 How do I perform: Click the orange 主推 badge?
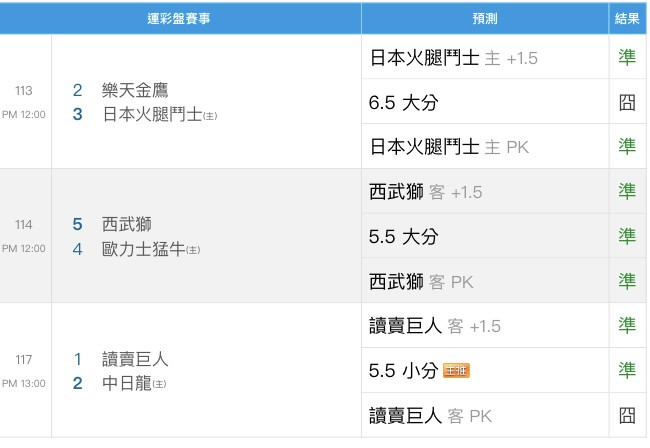457,371
